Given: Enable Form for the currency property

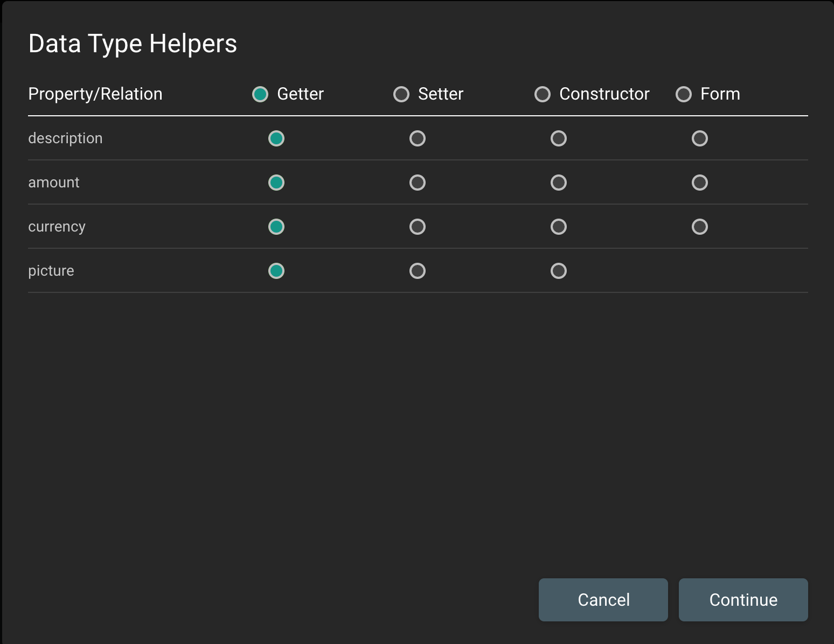Looking at the screenshot, I should click(x=700, y=227).
